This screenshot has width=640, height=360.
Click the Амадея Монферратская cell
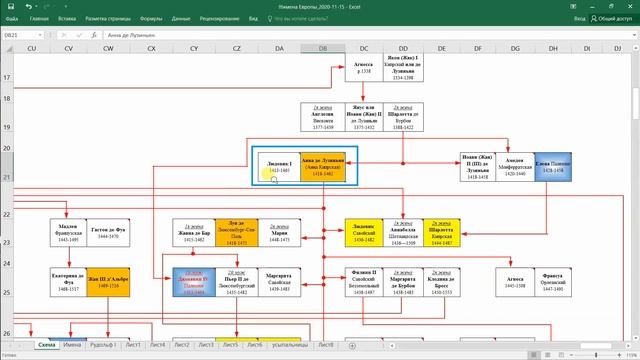515,167
